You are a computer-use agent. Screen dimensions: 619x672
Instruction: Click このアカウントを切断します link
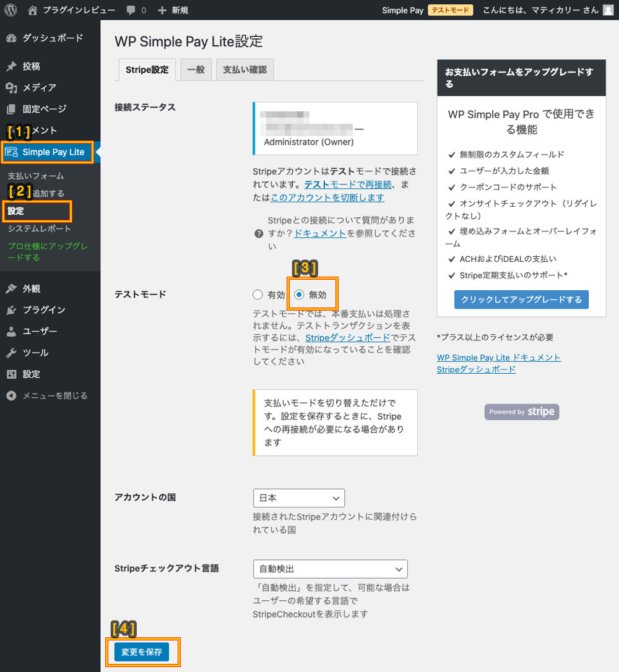pos(327,197)
